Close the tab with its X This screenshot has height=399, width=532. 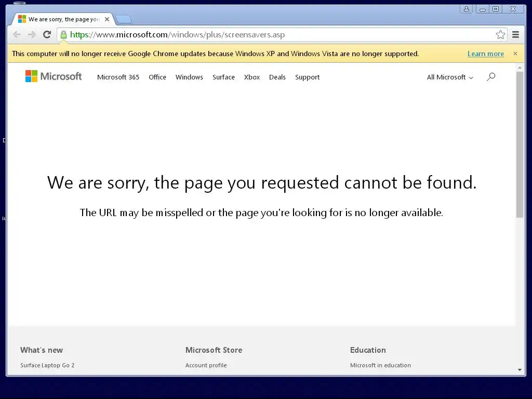point(107,19)
